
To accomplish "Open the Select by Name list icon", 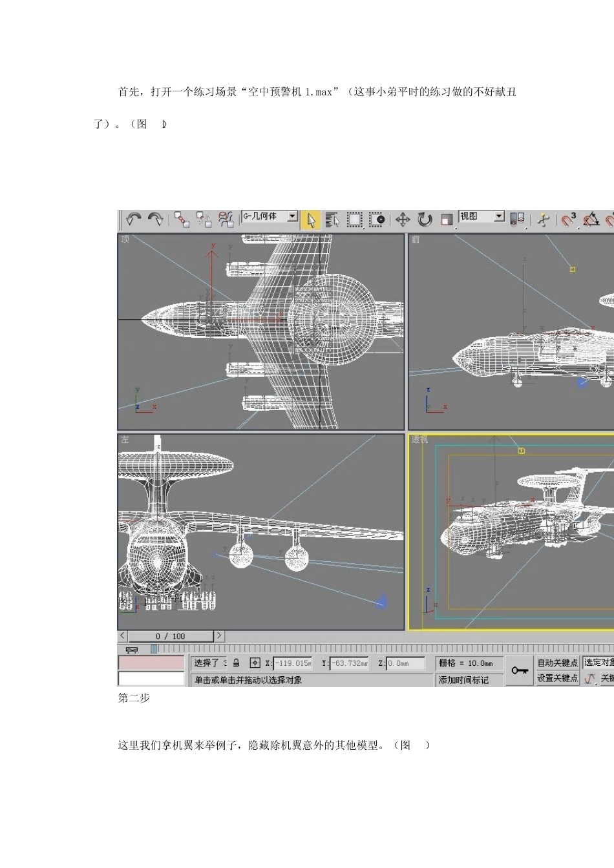I will pos(332,220).
